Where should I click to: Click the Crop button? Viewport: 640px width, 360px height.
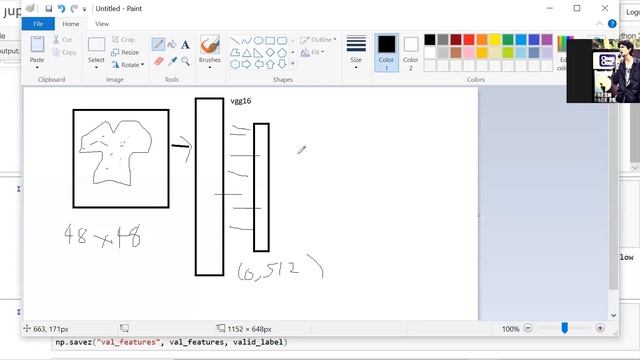(x=123, y=40)
